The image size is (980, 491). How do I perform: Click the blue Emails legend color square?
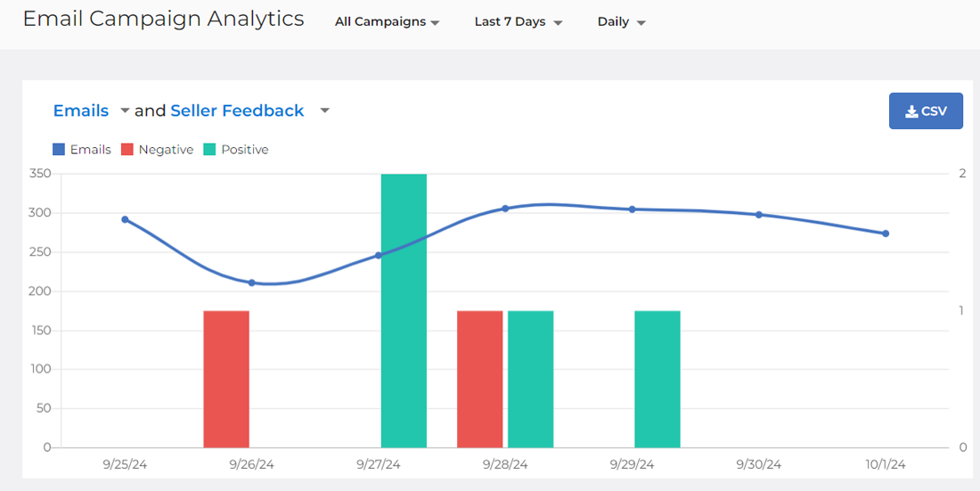[x=59, y=150]
